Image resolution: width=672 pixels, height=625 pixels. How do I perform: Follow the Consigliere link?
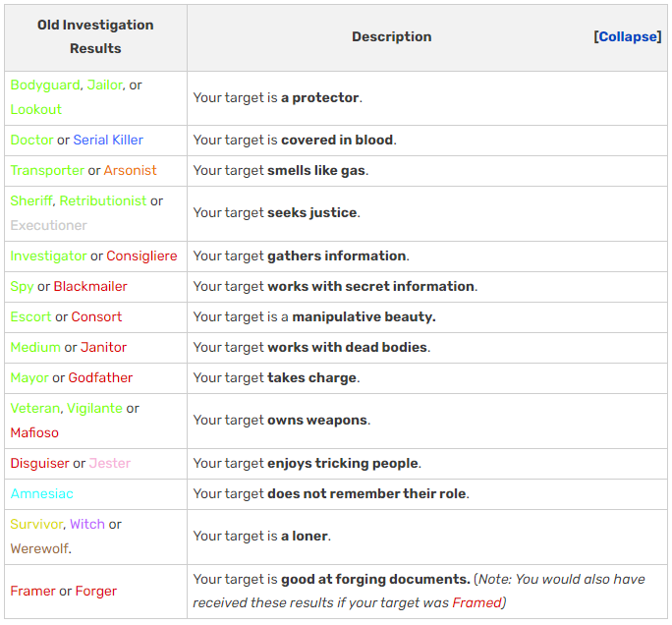tap(141, 256)
